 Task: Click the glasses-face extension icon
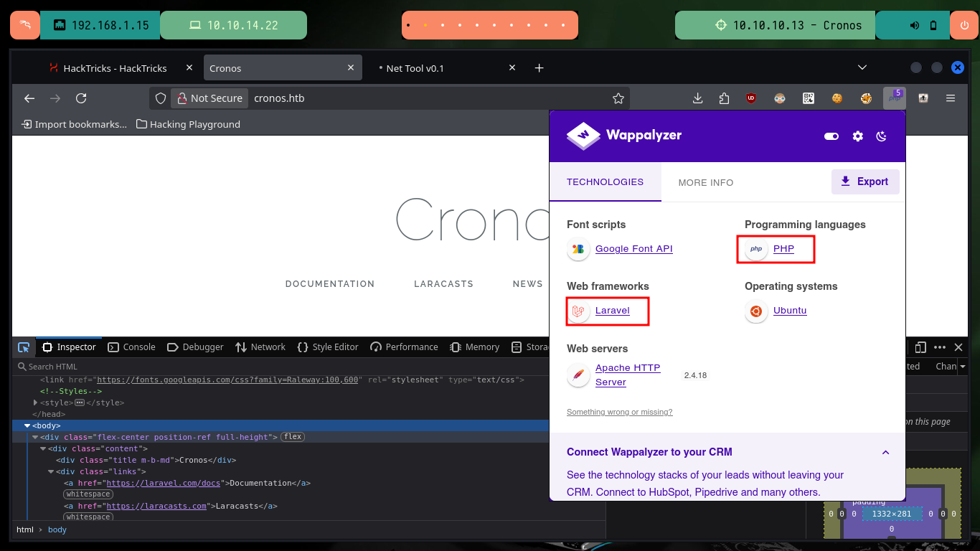click(780, 98)
